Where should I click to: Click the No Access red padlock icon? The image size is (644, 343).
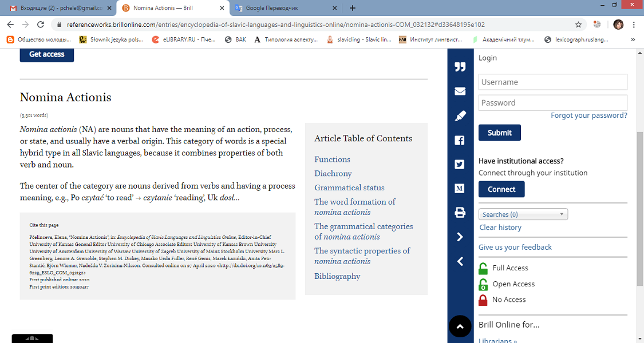coord(483,300)
